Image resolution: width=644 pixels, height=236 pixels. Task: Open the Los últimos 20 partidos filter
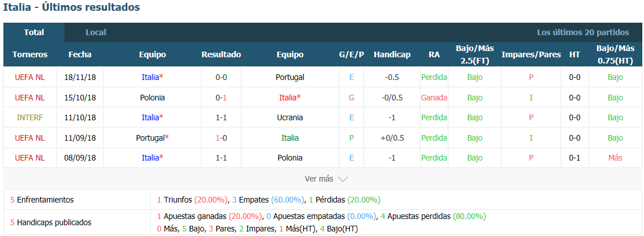(583, 32)
